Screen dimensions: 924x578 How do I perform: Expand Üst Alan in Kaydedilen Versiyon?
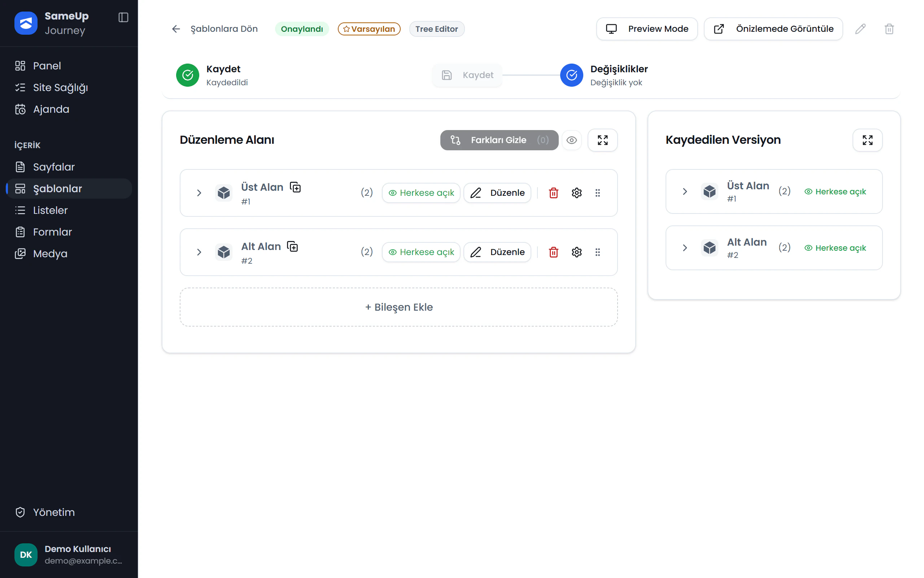[x=685, y=191]
